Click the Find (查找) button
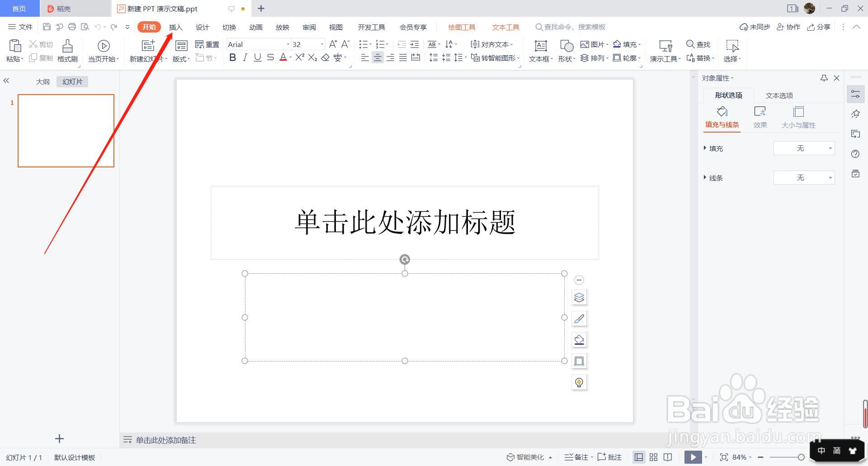 pyautogui.click(x=698, y=44)
